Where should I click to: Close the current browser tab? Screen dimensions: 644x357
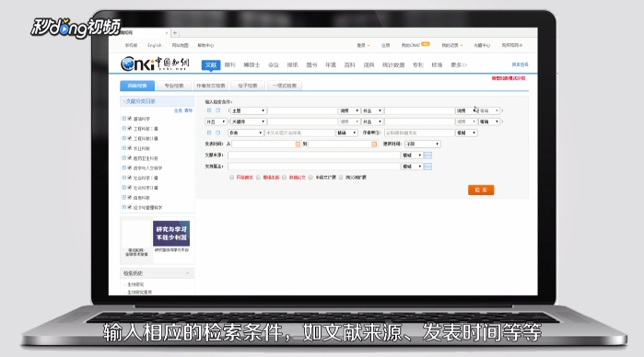(x=167, y=33)
